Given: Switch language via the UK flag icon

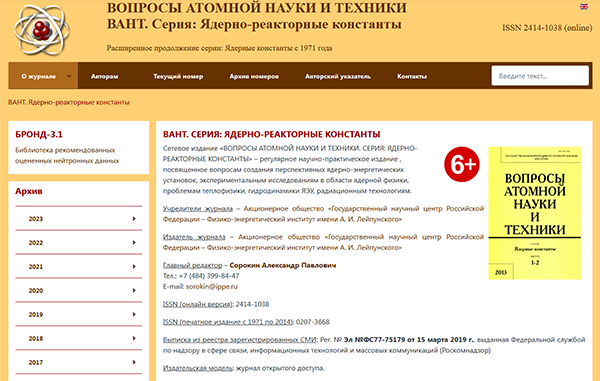Looking at the screenshot, I should [x=584, y=7].
